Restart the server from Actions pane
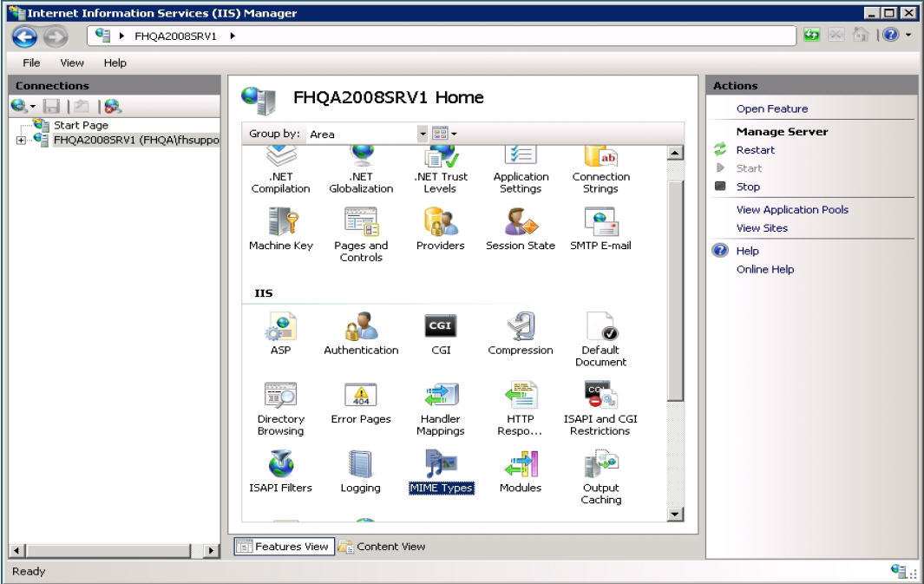This screenshot has width=924, height=584. [756, 149]
